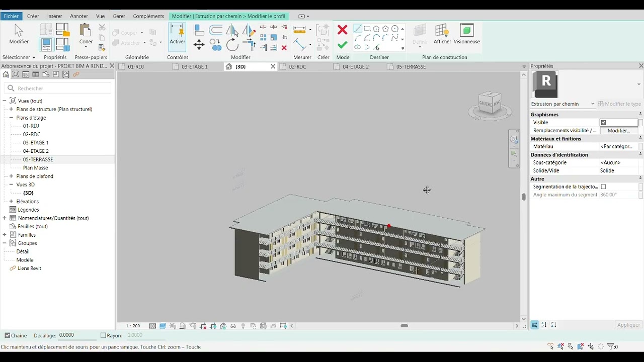Open the Sélectionner dropdown
644x362 pixels.
[x=19, y=57]
